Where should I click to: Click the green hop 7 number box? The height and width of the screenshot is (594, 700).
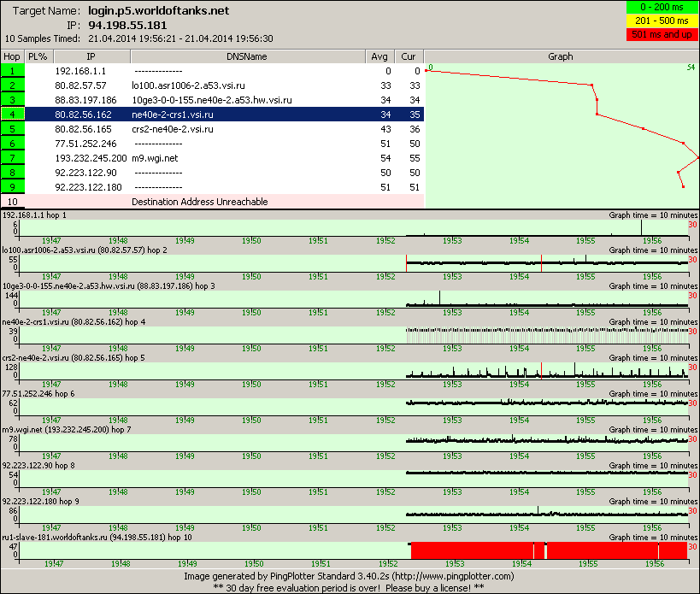point(12,158)
